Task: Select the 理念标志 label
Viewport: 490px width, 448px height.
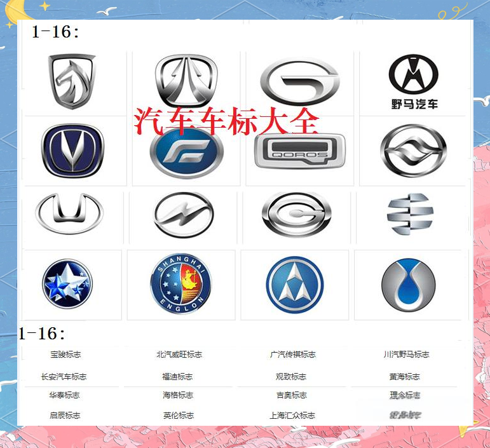Action: [405, 395]
